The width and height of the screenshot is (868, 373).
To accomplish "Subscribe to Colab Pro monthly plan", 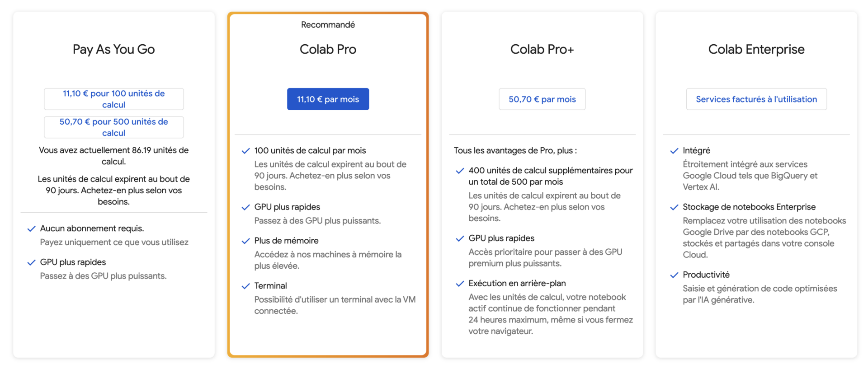I will pyautogui.click(x=328, y=99).
